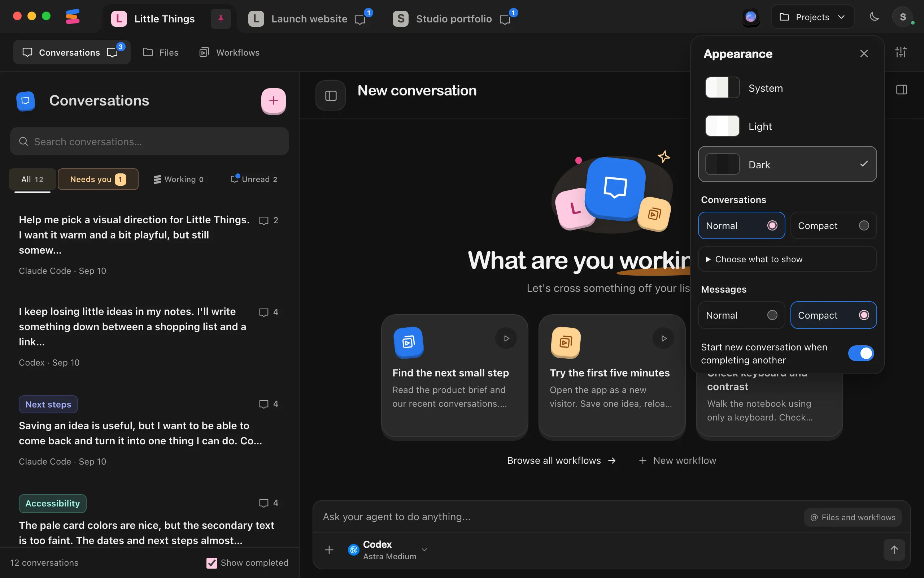Open the settings sliders icon
The height and width of the screenshot is (578, 924).
[x=901, y=52]
